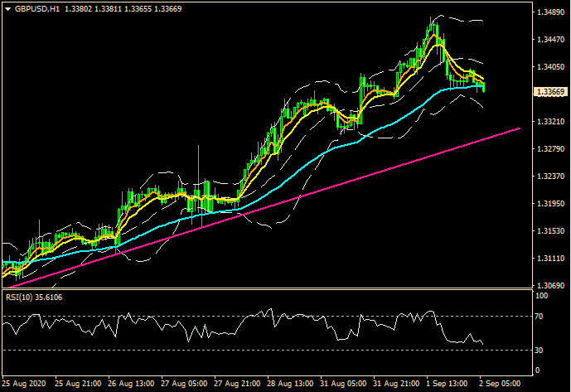Viewport: 571px width, 392px height.
Task: Select the current price tag 1.33669
Action: pos(550,92)
